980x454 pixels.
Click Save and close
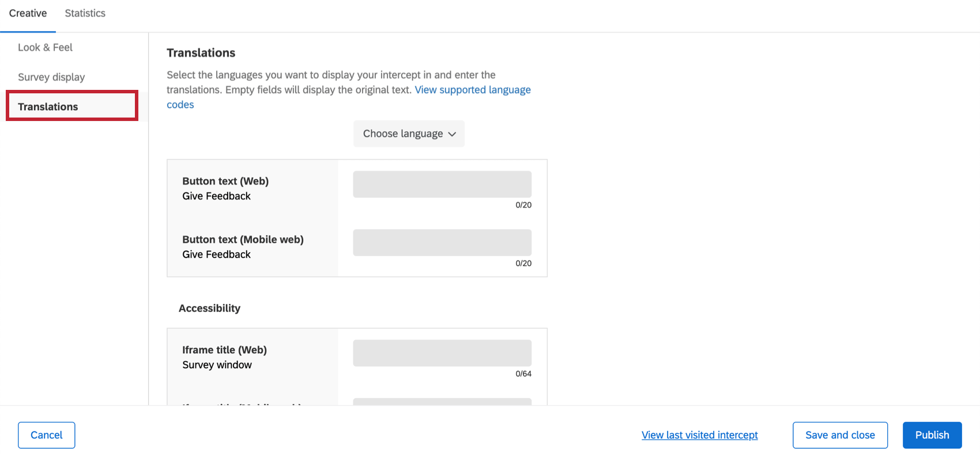click(840, 435)
